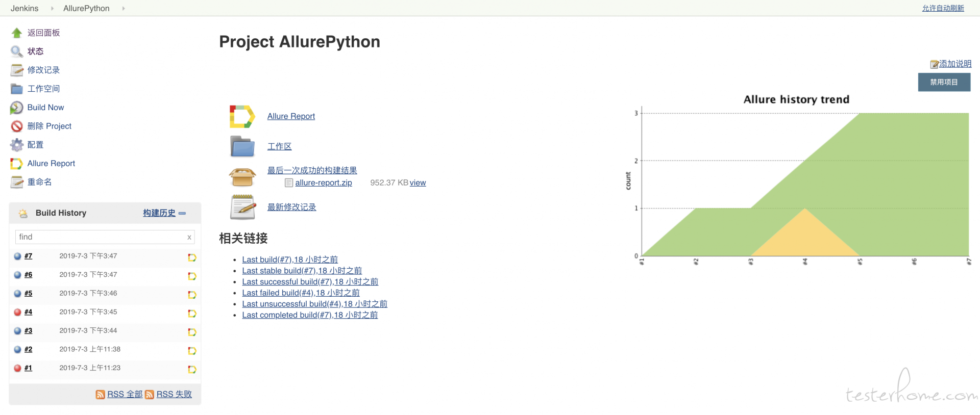
Task: Open the Jenkins breadcrumb item
Action: click(24, 8)
